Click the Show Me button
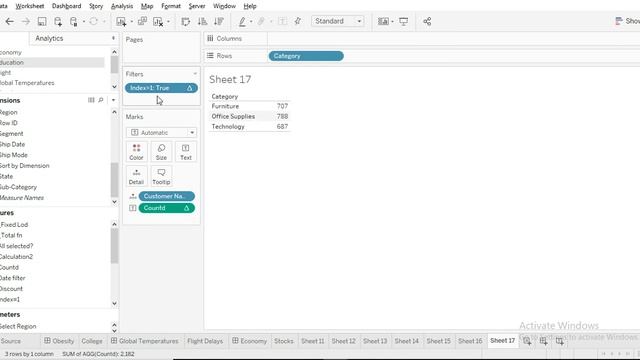The image size is (640, 360). tap(627, 21)
